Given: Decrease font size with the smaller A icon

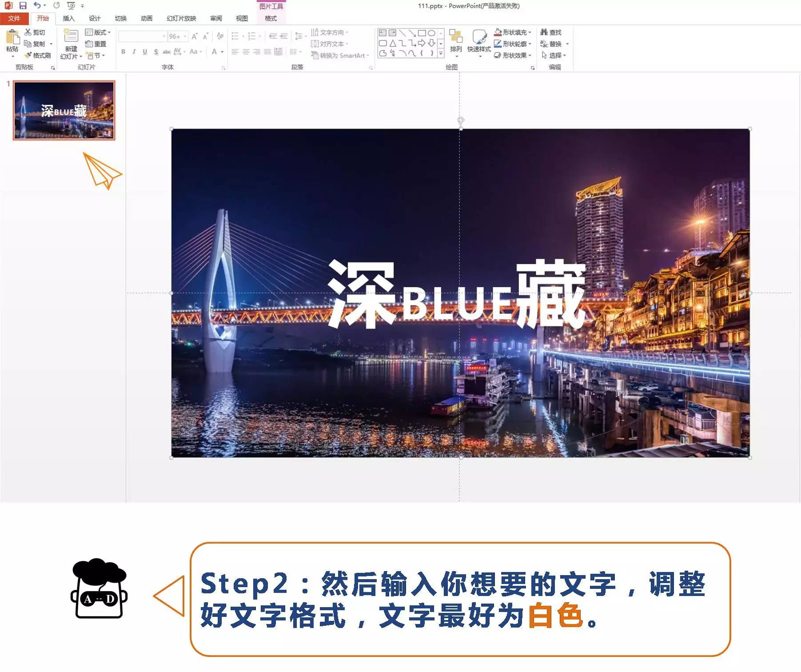Looking at the screenshot, I should 205,36.
